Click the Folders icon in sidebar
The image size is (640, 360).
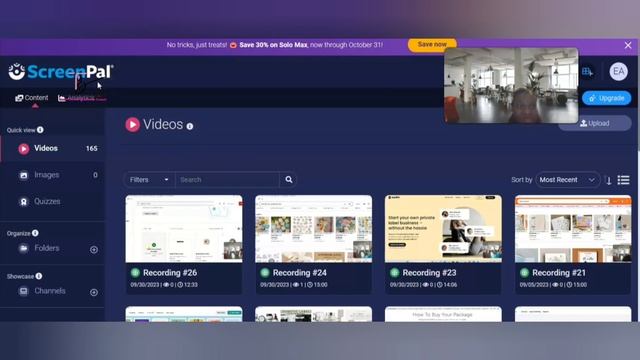[x=24, y=248]
